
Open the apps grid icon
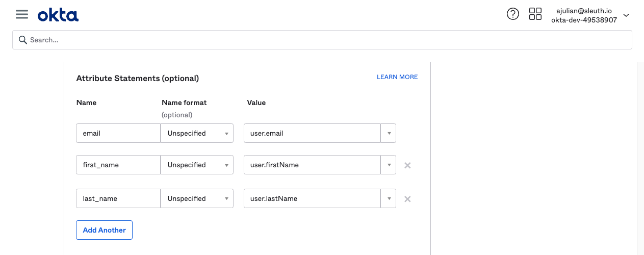pyautogui.click(x=535, y=14)
